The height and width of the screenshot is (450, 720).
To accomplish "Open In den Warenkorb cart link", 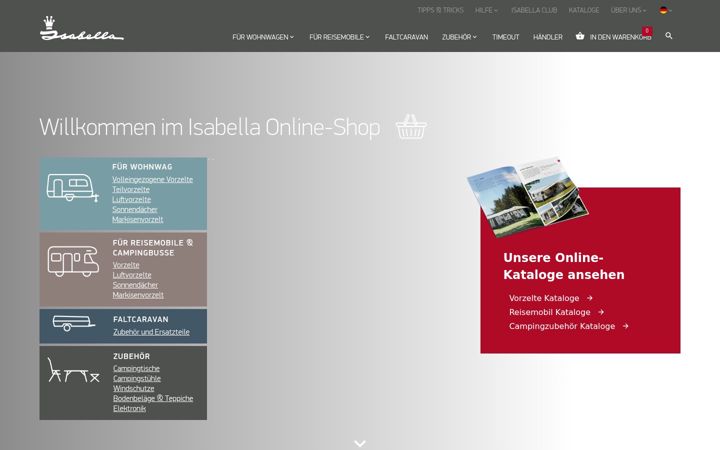I will coord(620,37).
